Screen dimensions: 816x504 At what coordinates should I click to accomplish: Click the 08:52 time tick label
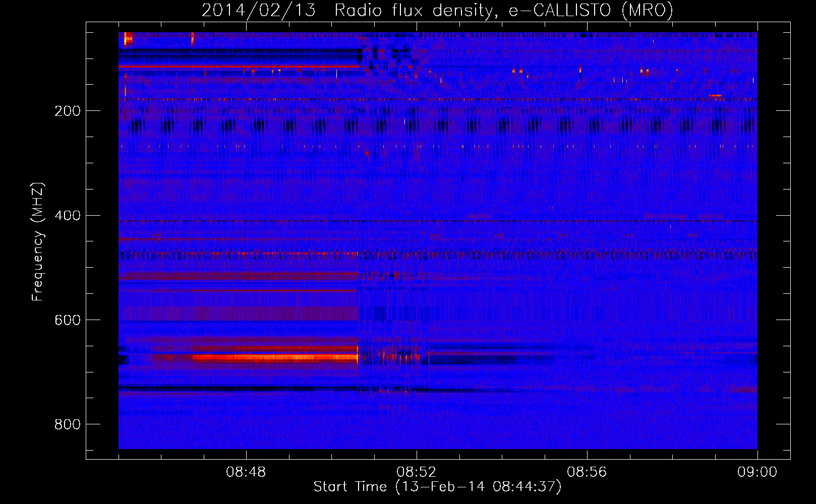pos(417,472)
